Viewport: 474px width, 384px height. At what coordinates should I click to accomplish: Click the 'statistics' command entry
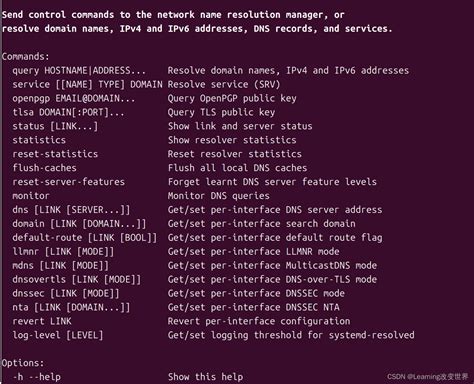click(39, 140)
